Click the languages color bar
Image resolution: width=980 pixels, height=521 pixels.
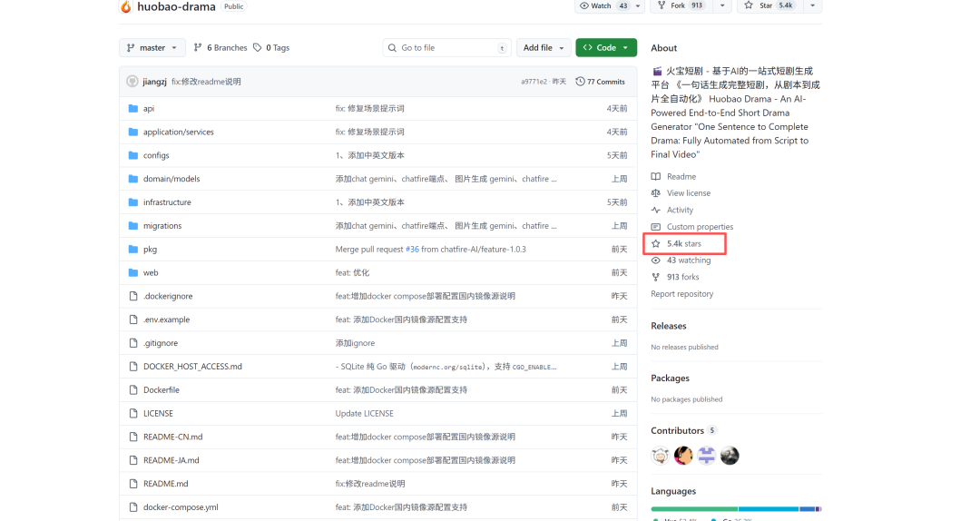[x=735, y=508]
